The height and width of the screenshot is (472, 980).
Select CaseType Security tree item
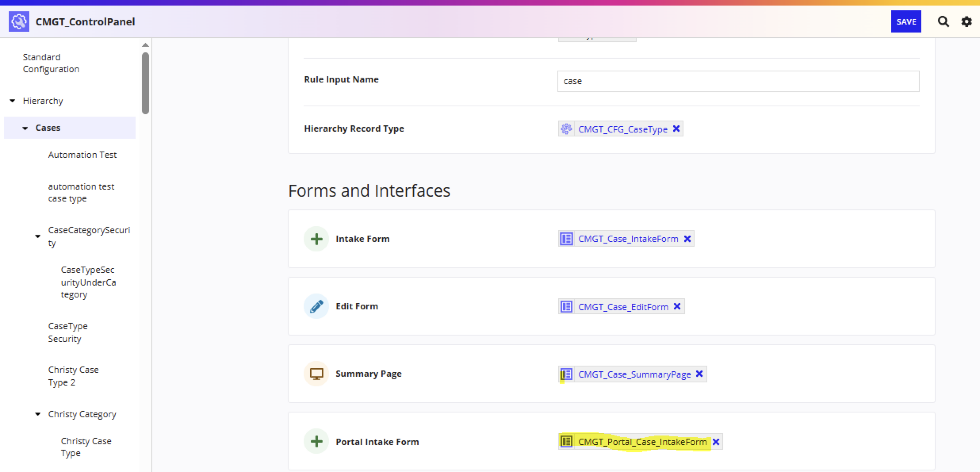click(68, 332)
